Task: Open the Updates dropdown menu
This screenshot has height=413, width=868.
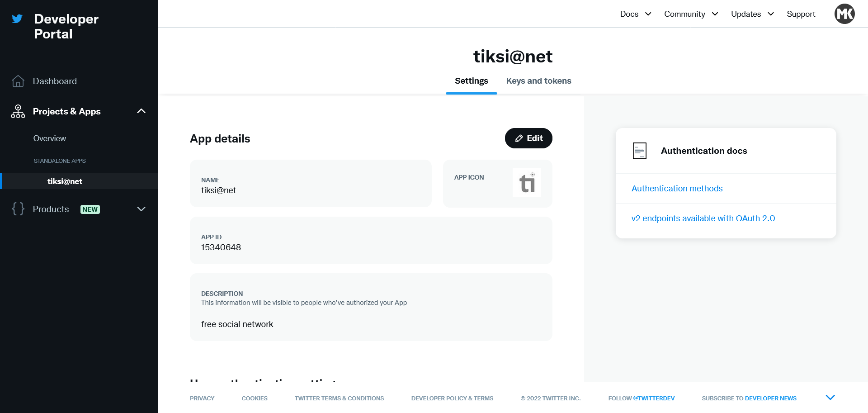Action: point(752,14)
